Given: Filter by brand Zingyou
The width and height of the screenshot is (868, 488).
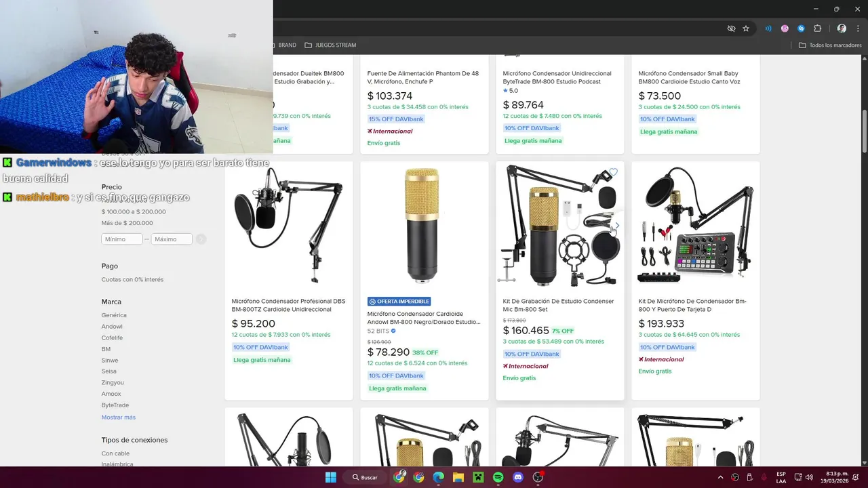Looking at the screenshot, I should tap(113, 383).
